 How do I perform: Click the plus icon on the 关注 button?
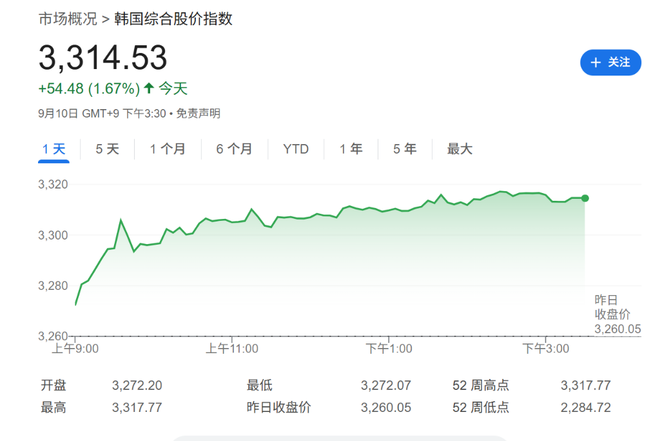pyautogui.click(x=597, y=62)
